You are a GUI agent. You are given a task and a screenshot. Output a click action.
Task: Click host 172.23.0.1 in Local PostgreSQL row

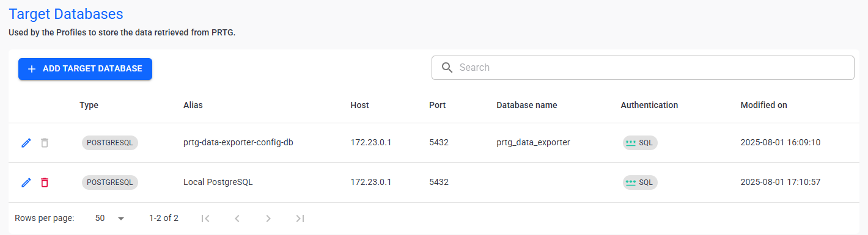click(x=370, y=182)
